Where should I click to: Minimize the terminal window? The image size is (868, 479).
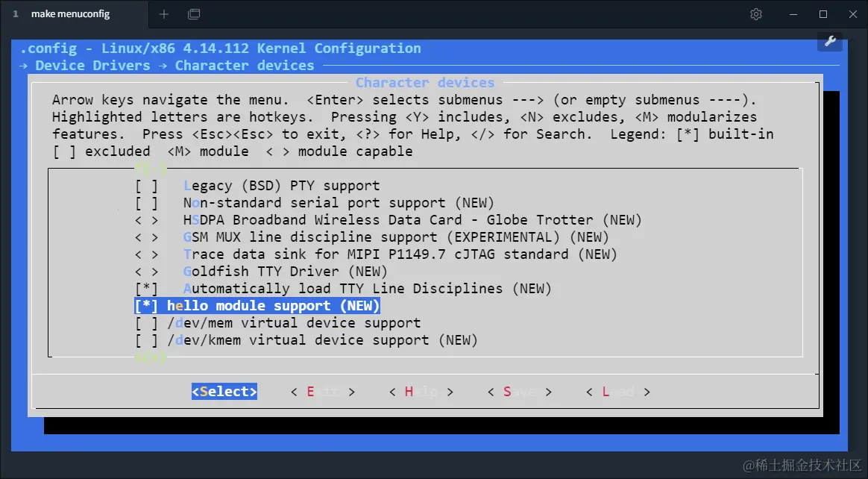(793, 14)
